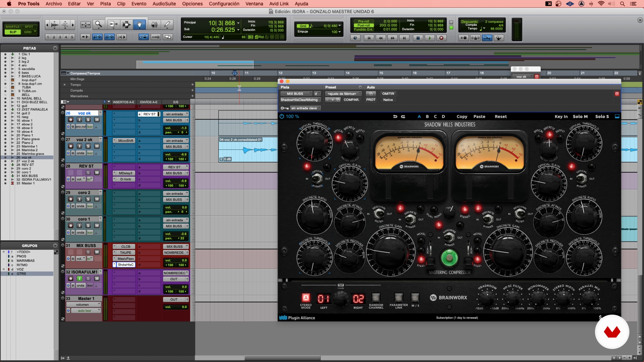Click Paste in Shadow Hills toolbar
Viewport: 644px width, 362px height.
(x=479, y=117)
